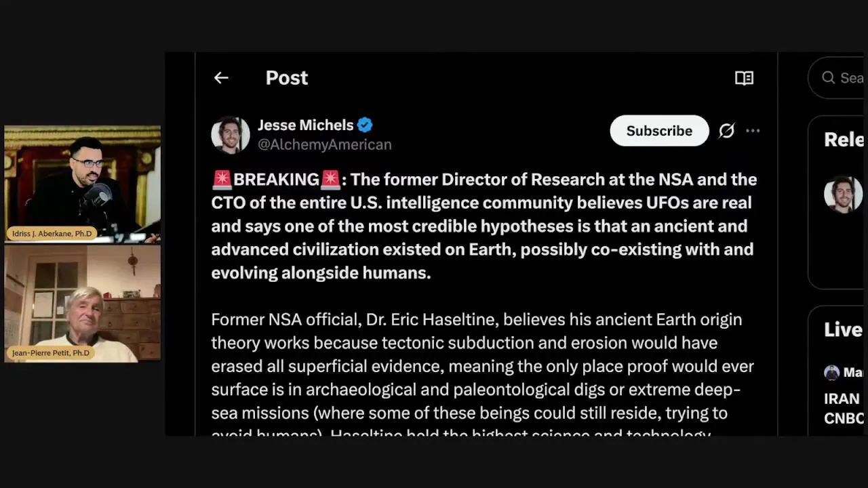
Task: Open the Jesse Michels display name link
Action: tap(305, 125)
